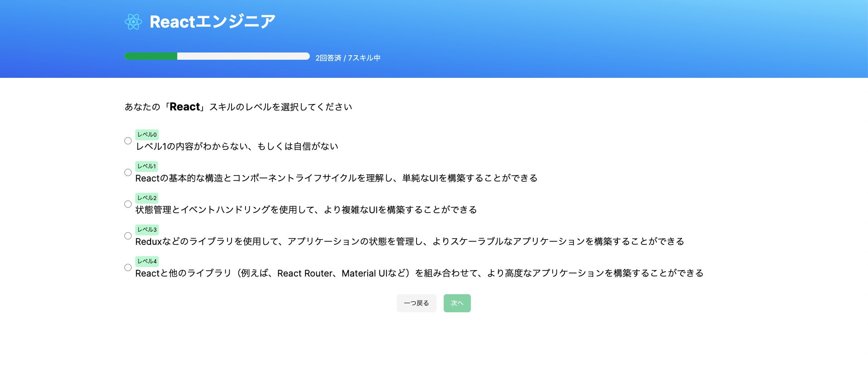
Task: Click the description starting Reduxなどのライブラリ
Action: point(410,241)
